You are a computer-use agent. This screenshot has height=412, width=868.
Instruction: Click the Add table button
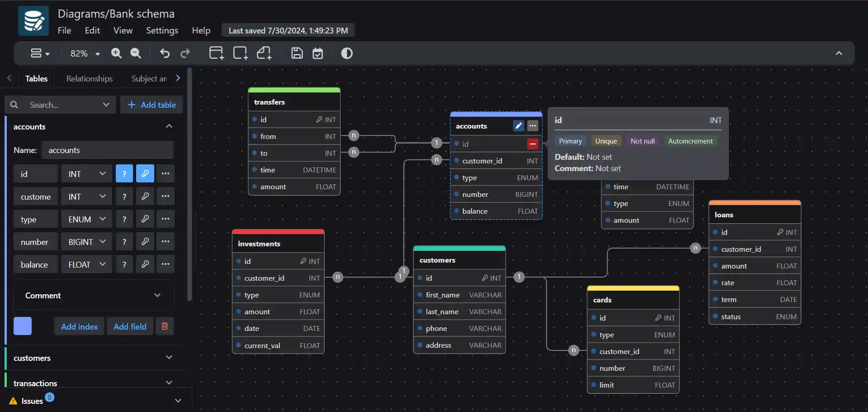pos(152,105)
